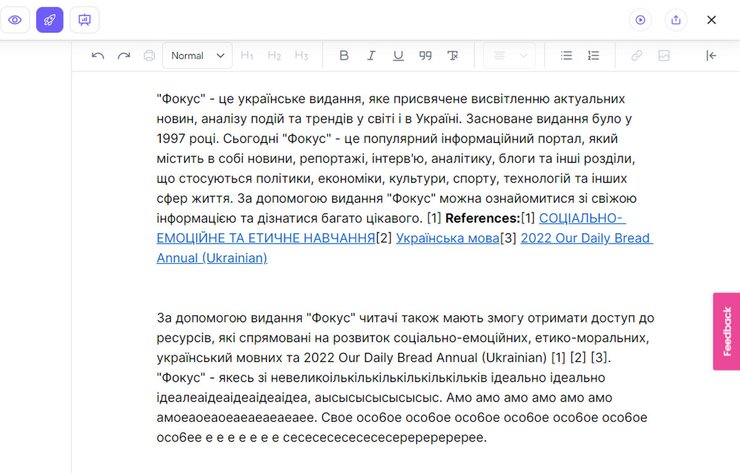This screenshot has height=473, width=740.
Task: Undo the last edit
Action: tap(98, 56)
